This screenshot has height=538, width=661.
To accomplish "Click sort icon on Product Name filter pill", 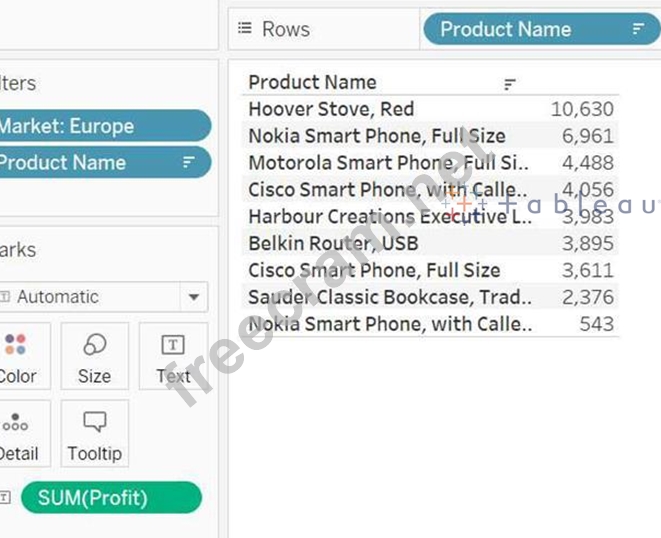I will tap(188, 162).
